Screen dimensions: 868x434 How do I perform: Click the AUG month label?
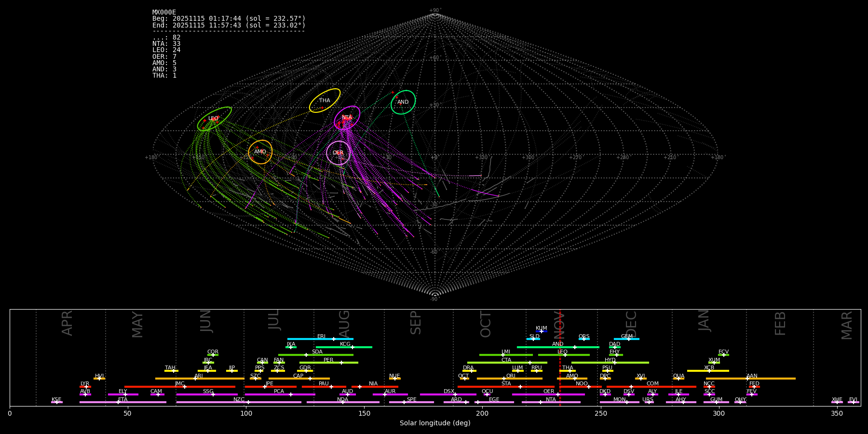coord(344,324)
